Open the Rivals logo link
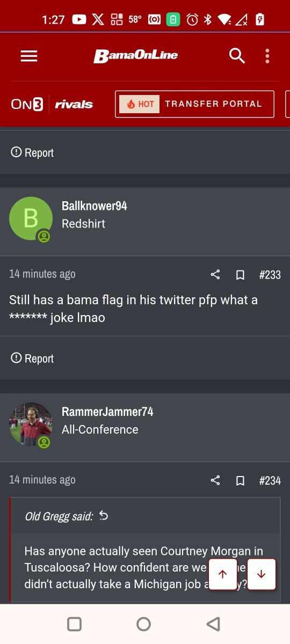290x644 pixels. point(74,104)
